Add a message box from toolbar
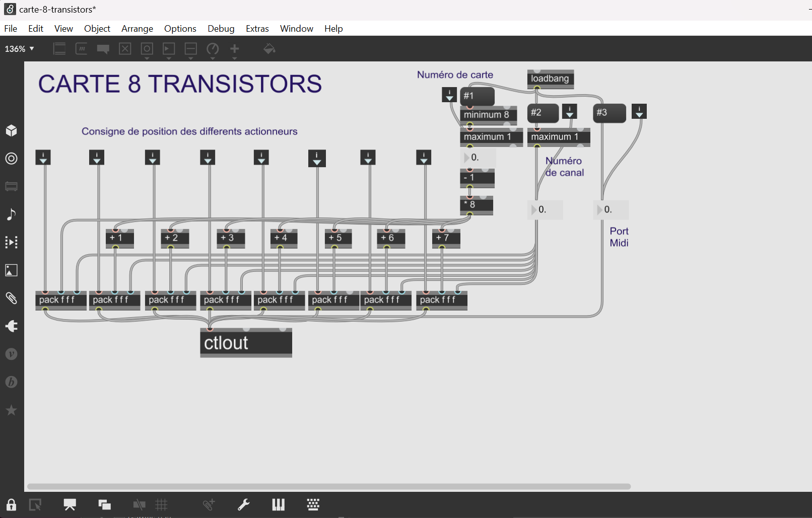Image resolution: width=812 pixels, height=518 pixels. 81,49
